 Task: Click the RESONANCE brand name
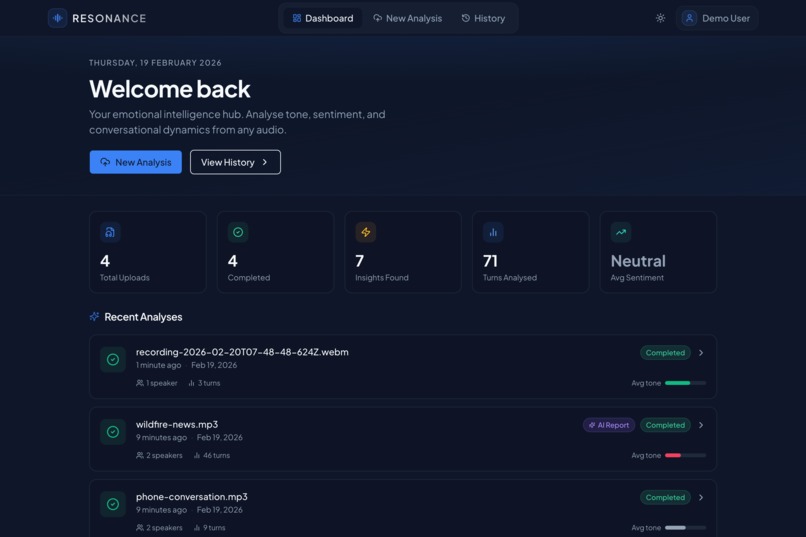click(109, 18)
